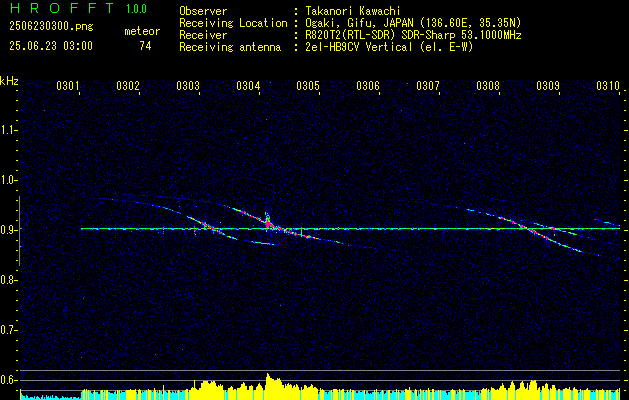Click the meteor count value 74
The image size is (629, 400).
(x=145, y=46)
